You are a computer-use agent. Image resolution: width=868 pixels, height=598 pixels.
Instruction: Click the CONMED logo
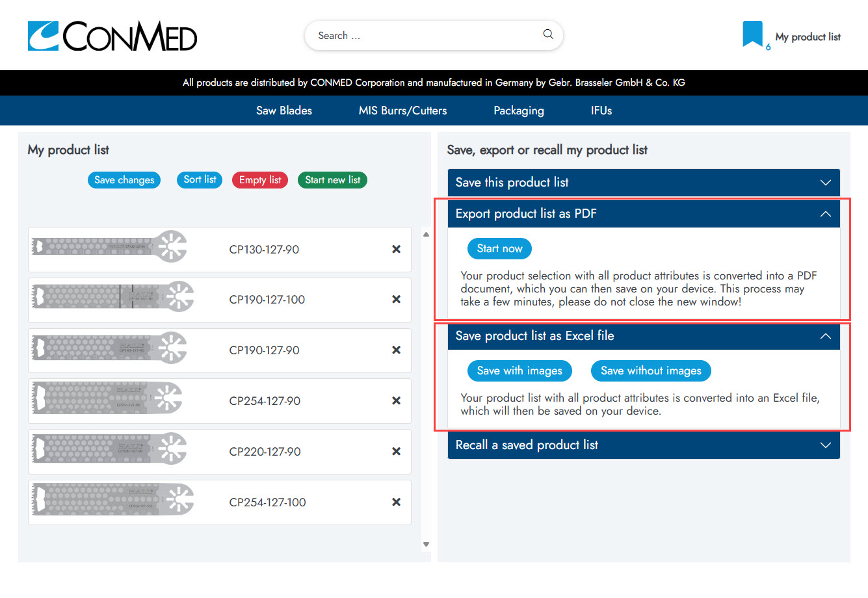tap(112, 36)
